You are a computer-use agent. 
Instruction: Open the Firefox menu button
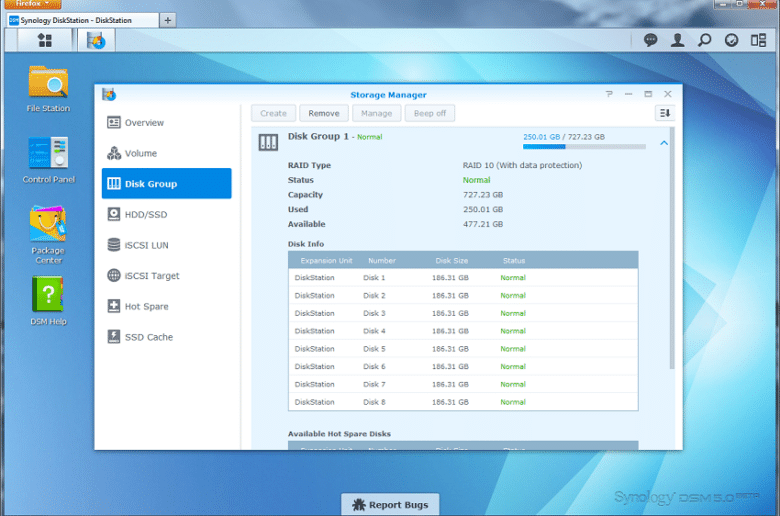pos(33,4)
